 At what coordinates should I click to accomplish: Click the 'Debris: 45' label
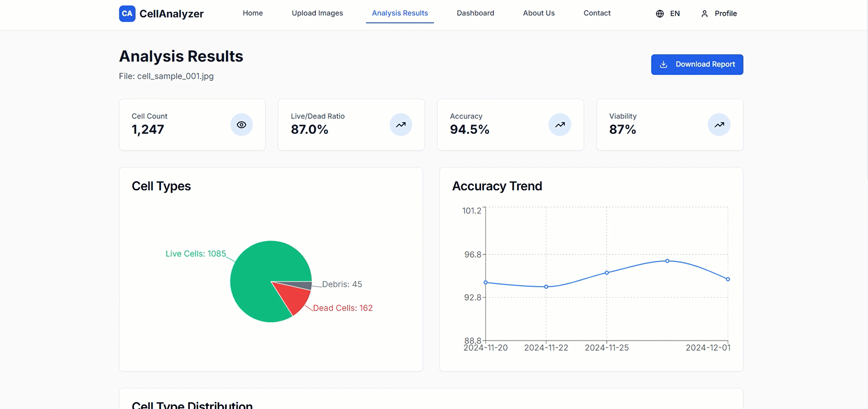342,284
